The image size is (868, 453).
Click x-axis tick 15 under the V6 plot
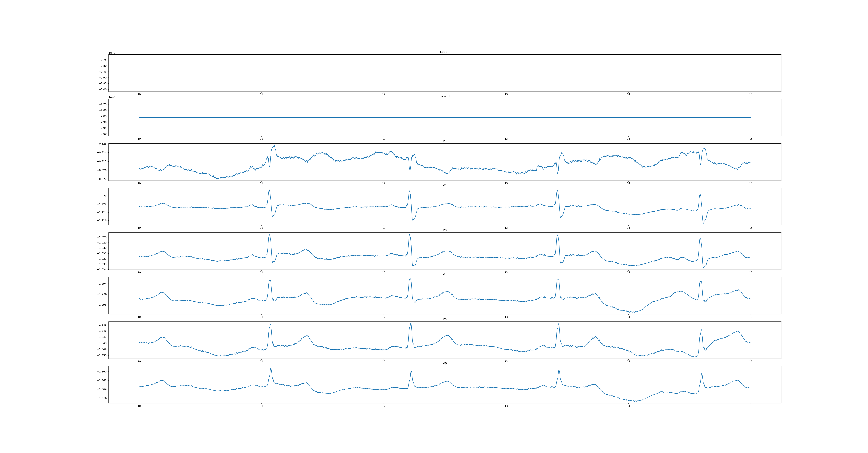750,406
